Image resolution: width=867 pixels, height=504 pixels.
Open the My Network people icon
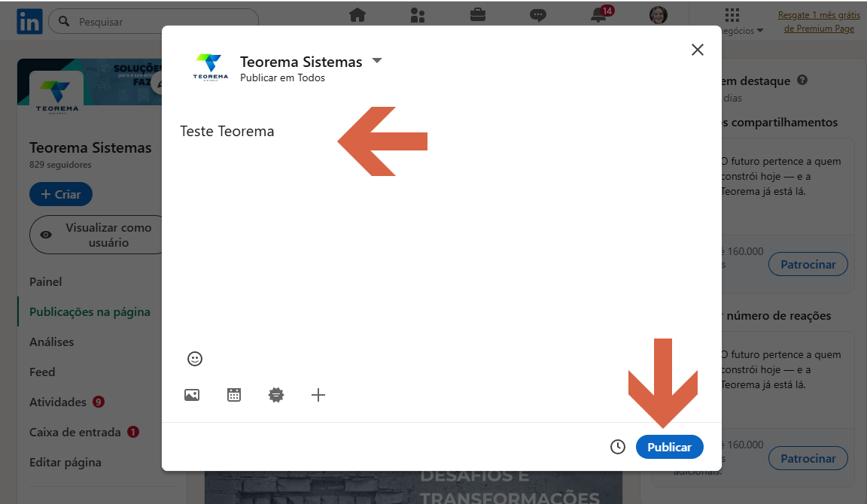418,15
